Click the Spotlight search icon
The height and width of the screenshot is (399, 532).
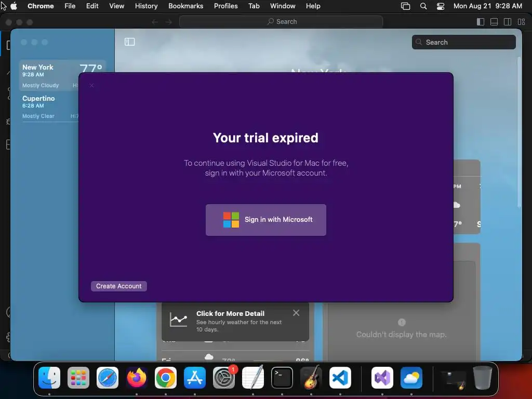(x=423, y=6)
